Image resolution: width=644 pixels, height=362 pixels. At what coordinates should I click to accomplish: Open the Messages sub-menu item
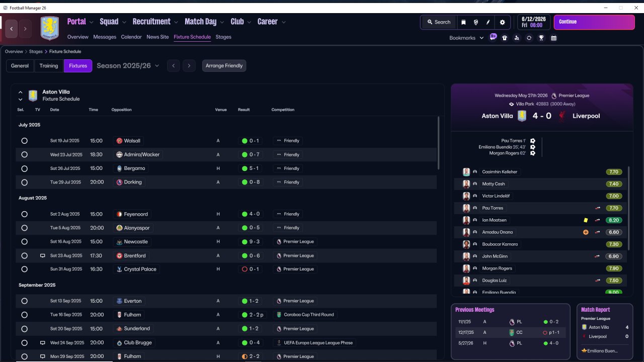105,37
